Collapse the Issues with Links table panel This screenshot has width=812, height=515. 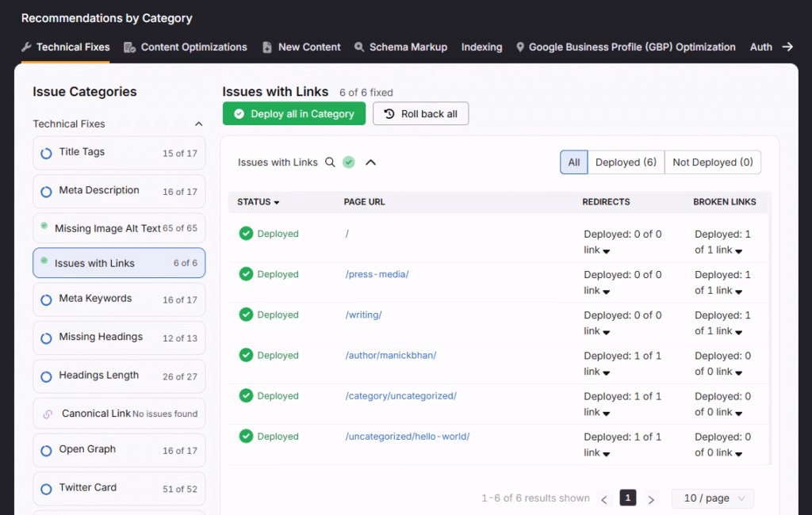click(x=370, y=162)
